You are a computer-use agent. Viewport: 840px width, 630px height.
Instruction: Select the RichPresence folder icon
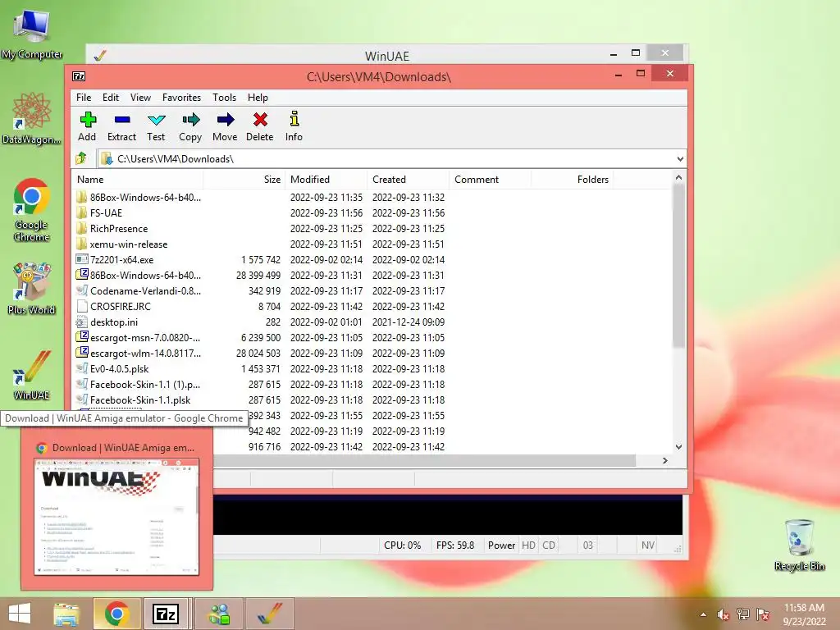click(x=81, y=228)
